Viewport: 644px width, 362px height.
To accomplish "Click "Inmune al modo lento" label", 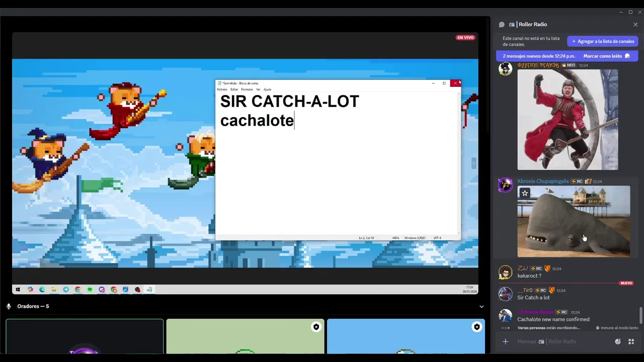I will [x=617, y=328].
